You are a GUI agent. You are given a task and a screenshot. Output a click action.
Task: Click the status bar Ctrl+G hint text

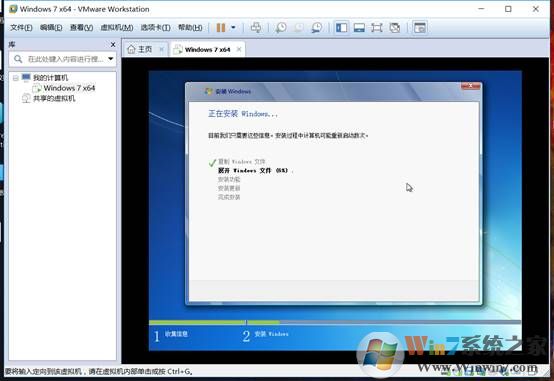99,371
